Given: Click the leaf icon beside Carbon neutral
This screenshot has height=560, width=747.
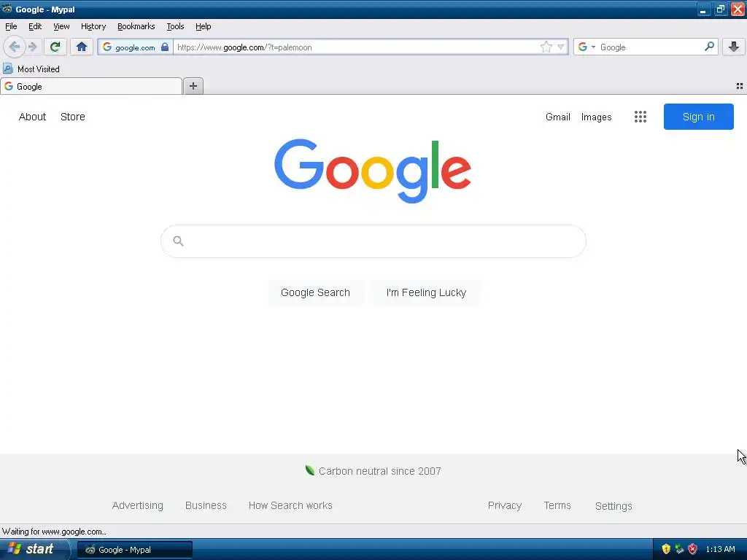Looking at the screenshot, I should [310, 470].
